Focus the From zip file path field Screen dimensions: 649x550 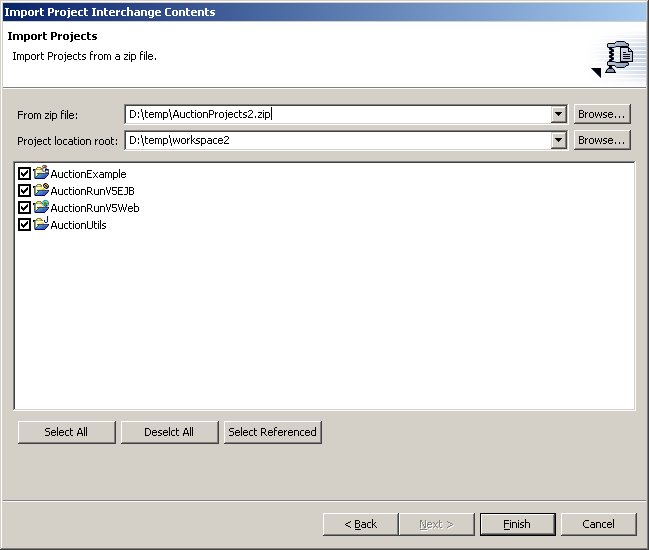coord(338,114)
